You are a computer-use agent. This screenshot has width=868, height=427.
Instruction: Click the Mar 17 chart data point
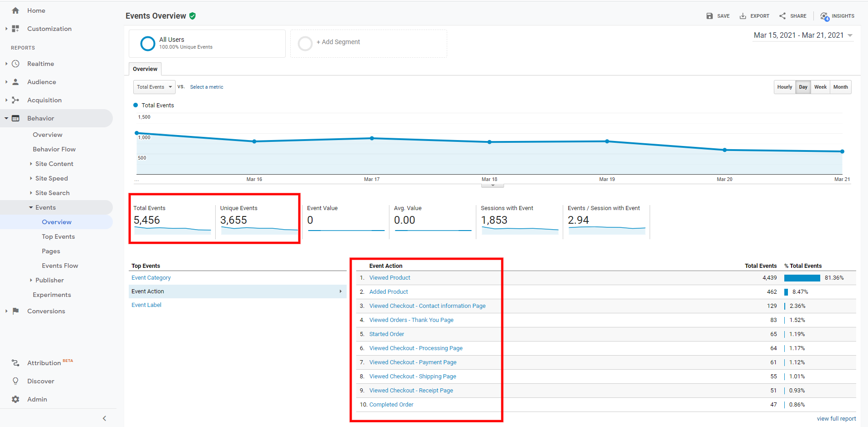tap(372, 138)
